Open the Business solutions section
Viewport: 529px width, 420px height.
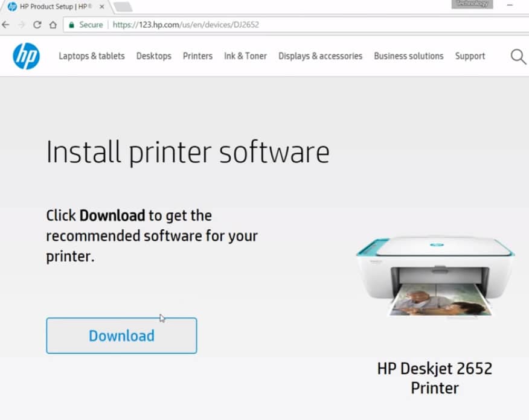point(409,56)
